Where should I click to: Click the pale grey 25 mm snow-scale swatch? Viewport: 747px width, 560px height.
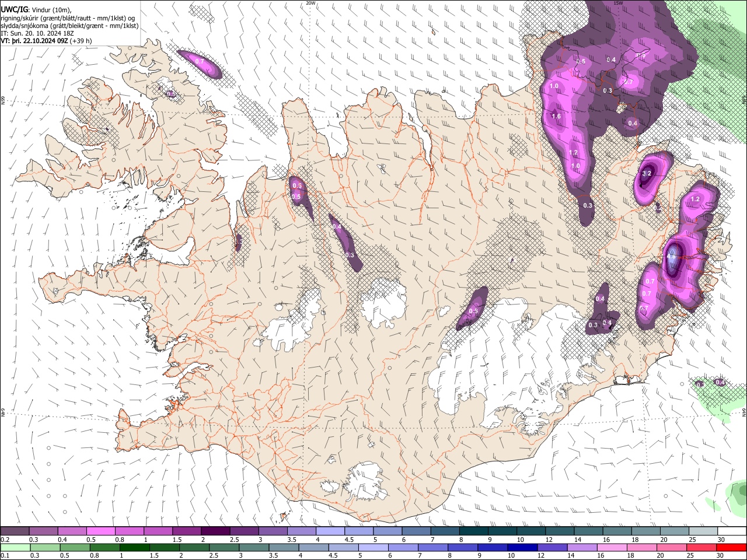tap(703, 531)
